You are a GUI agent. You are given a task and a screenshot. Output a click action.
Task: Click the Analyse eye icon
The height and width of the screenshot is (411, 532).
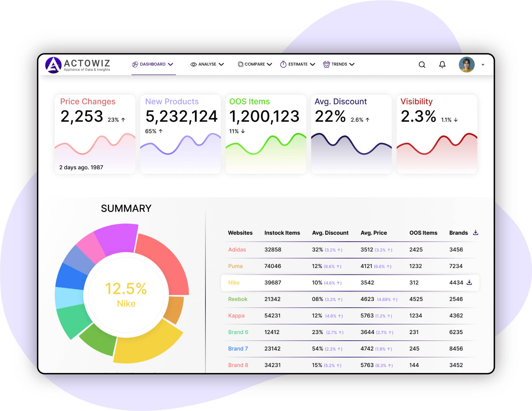coord(193,64)
